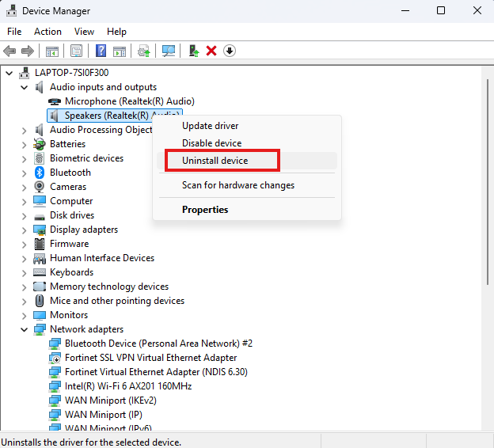Viewport: 494px width, 448px height.
Task: Click the Bluetooth category icon
Action: (40, 173)
